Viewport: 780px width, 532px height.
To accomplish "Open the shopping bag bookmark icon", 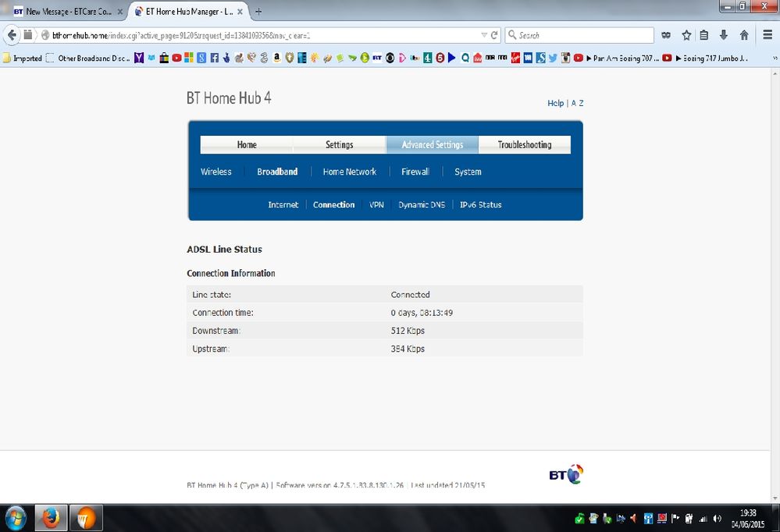I will point(164,59).
